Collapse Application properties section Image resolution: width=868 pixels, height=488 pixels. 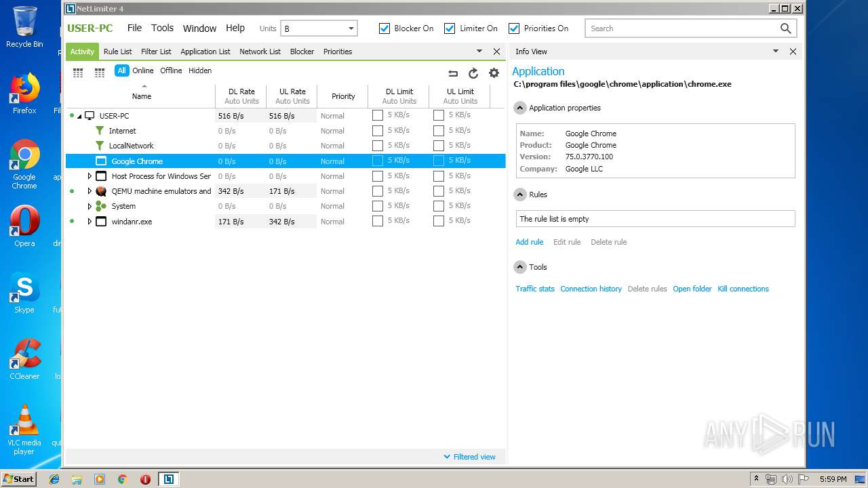[520, 108]
